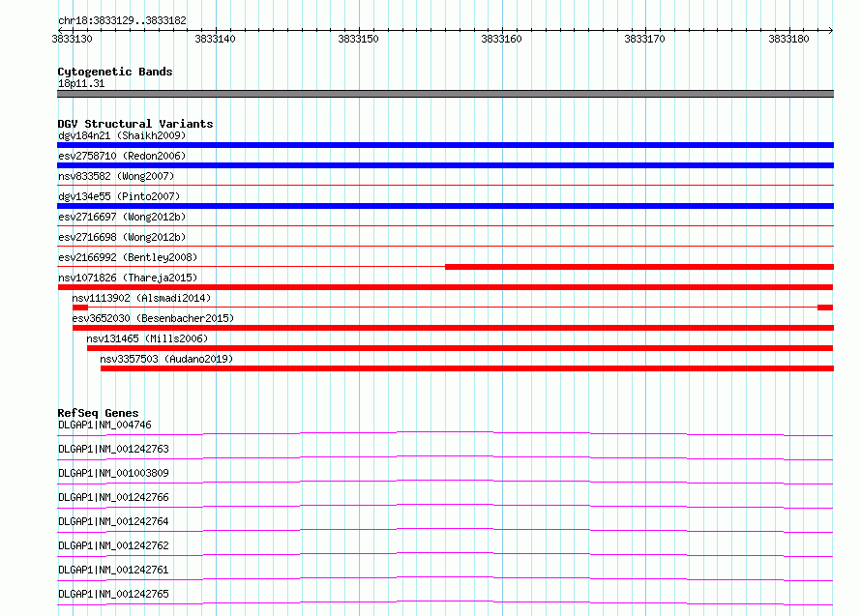Image resolution: width=861 pixels, height=616 pixels.
Task: Open variant dgv184n21 (Shaikh2009) label
Action: (x=122, y=135)
